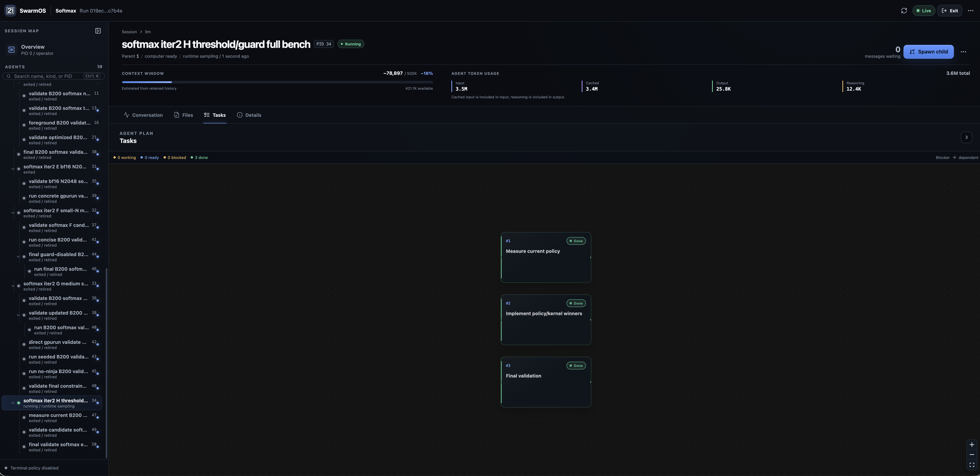980x476 pixels.
Task: Open task card Implement policy/kernel winners
Action: pos(546,320)
